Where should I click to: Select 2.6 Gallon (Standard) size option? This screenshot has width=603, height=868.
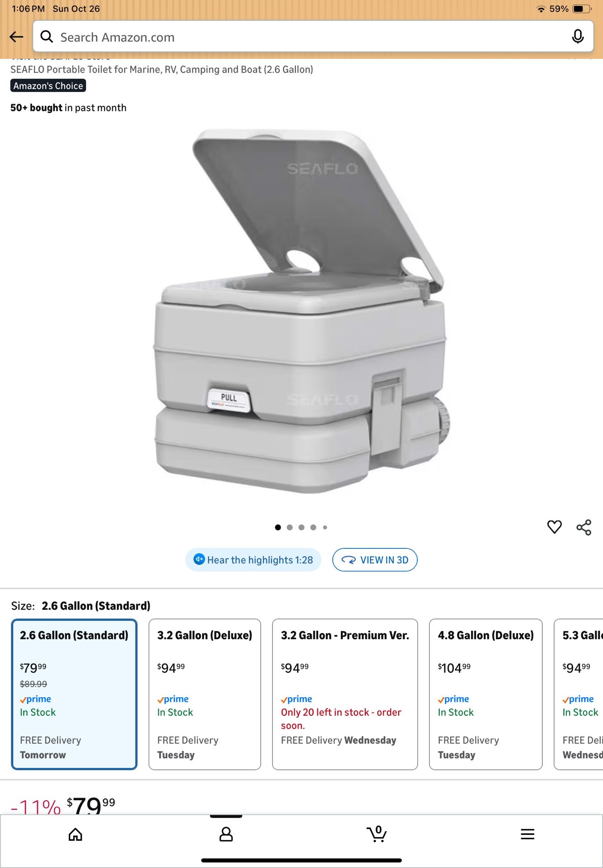coord(74,694)
